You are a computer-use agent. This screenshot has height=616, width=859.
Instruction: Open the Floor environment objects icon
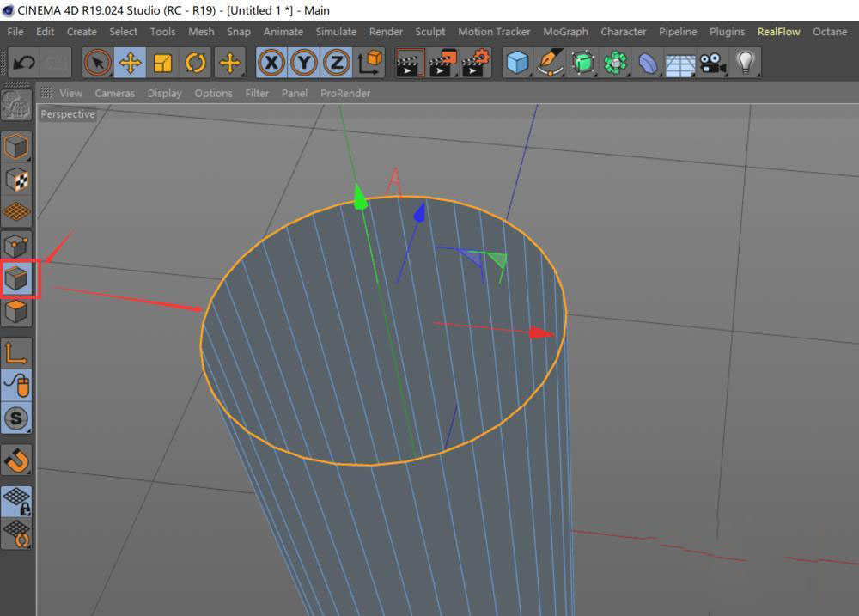[x=679, y=63]
